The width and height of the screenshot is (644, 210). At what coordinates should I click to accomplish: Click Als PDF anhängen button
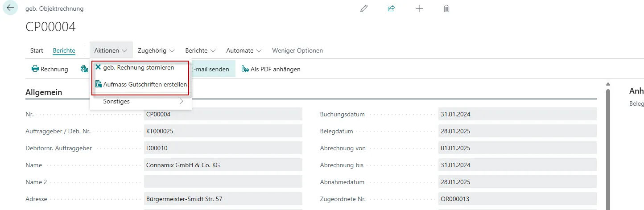point(271,69)
